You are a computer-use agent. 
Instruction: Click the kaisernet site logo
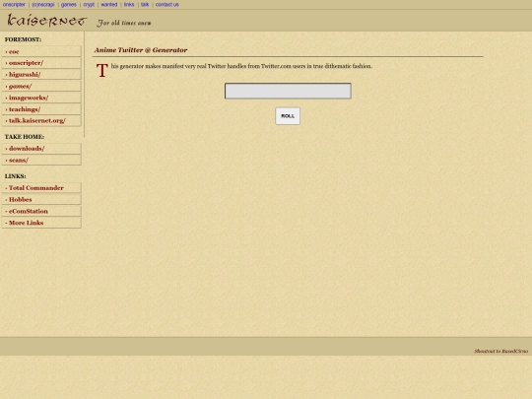click(47, 21)
